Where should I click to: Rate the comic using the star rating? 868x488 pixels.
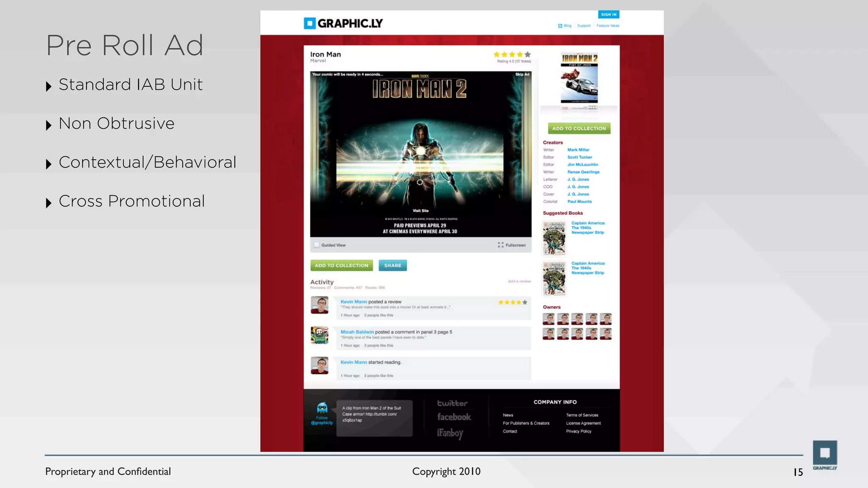coord(512,55)
